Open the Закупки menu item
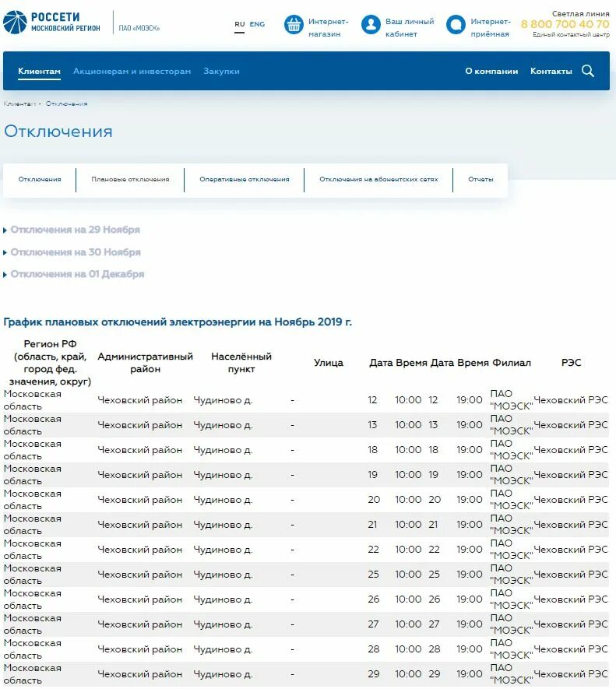The width and height of the screenshot is (616, 689). coord(221,71)
